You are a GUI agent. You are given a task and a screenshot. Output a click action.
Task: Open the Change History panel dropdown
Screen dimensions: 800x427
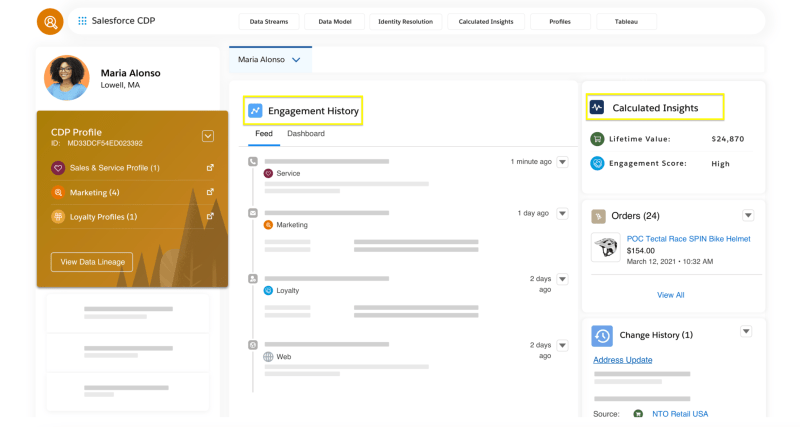tap(746, 332)
